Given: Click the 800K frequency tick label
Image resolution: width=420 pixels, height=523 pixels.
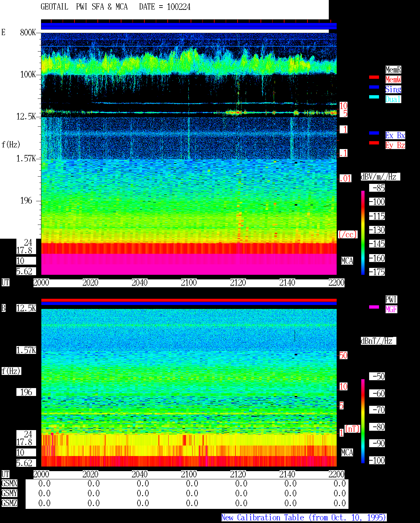Looking at the screenshot, I should coord(28,33).
